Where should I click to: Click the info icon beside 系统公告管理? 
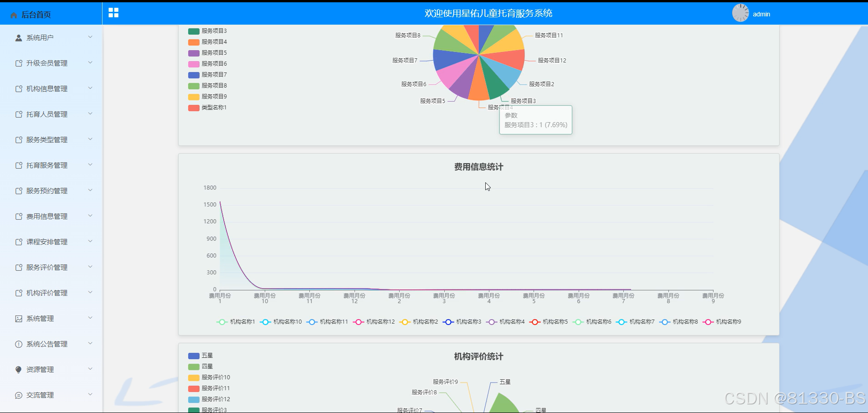(19, 344)
